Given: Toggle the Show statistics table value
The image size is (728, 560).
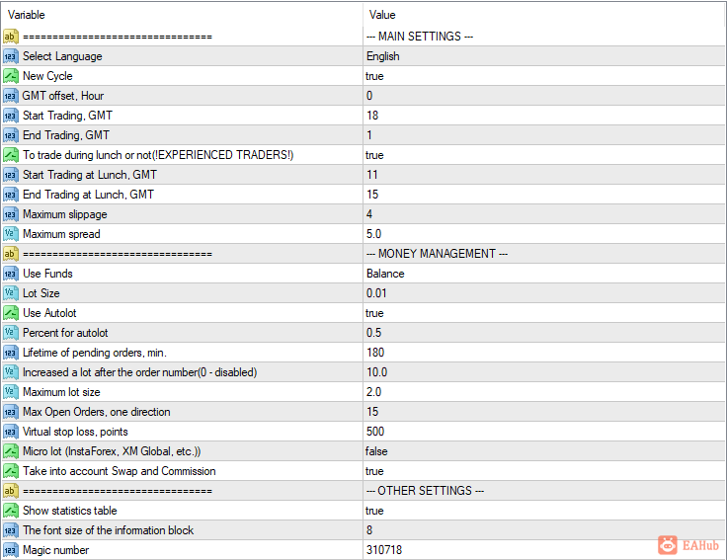Looking at the screenshot, I should coord(375,511).
